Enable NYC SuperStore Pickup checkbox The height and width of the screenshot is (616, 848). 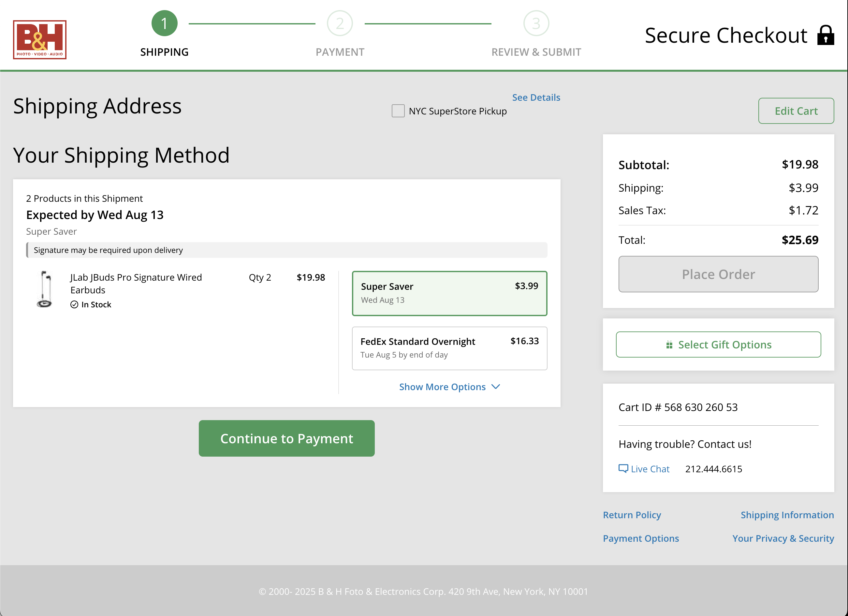pyautogui.click(x=398, y=111)
